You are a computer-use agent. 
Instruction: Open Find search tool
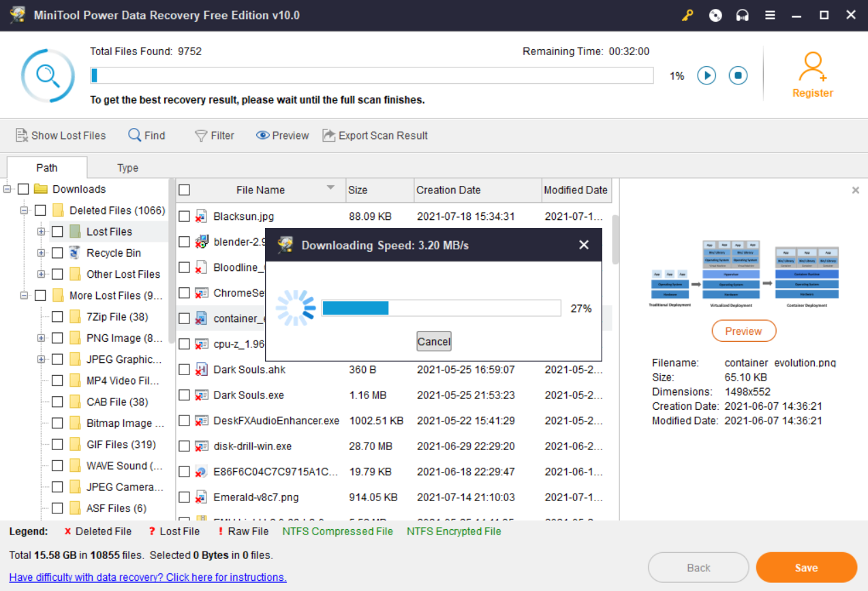tap(146, 135)
